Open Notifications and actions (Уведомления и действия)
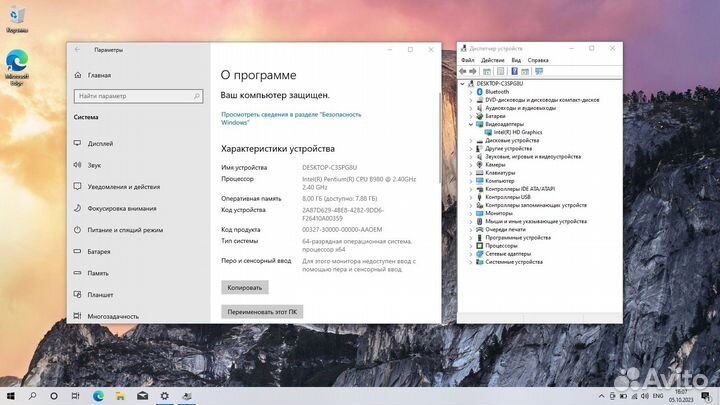 pyautogui.click(x=124, y=186)
